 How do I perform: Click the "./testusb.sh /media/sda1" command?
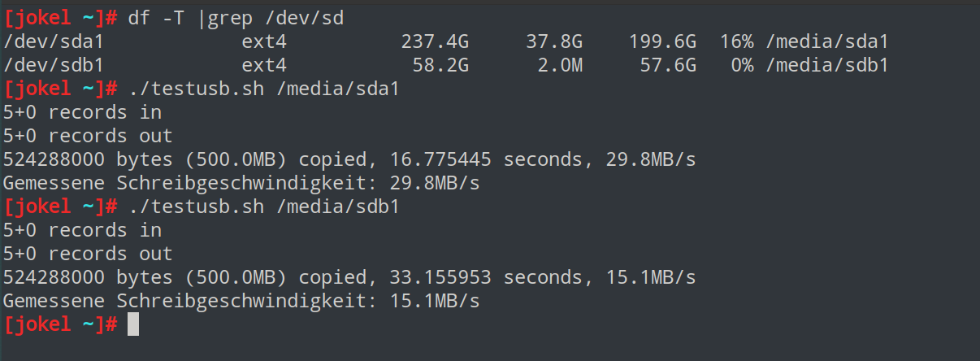pos(264,88)
